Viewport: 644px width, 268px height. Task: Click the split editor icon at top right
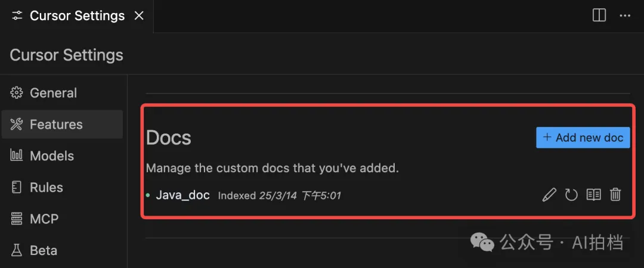[x=599, y=15]
